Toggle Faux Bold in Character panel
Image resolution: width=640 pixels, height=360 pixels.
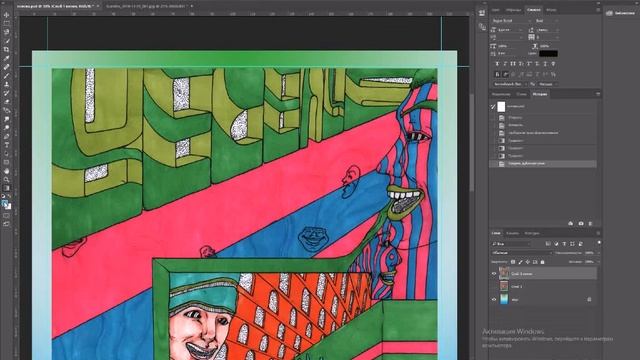497,64
